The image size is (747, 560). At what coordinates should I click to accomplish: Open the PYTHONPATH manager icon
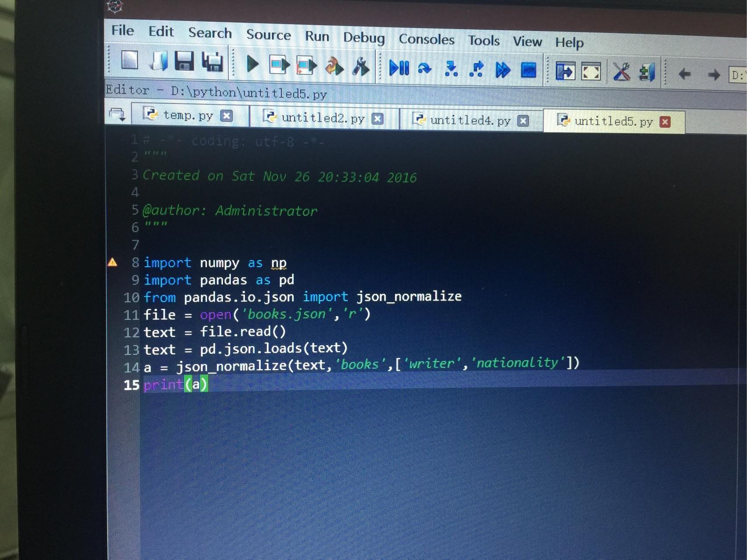click(646, 73)
